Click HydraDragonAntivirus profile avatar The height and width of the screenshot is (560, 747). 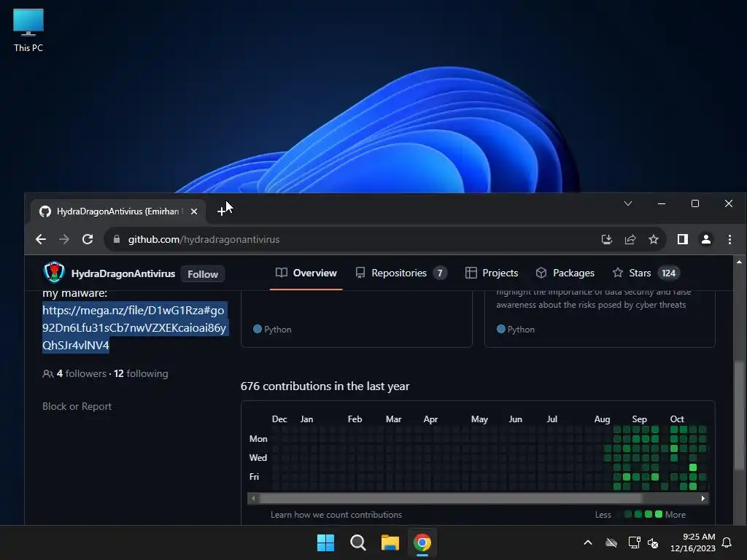pyautogui.click(x=54, y=273)
